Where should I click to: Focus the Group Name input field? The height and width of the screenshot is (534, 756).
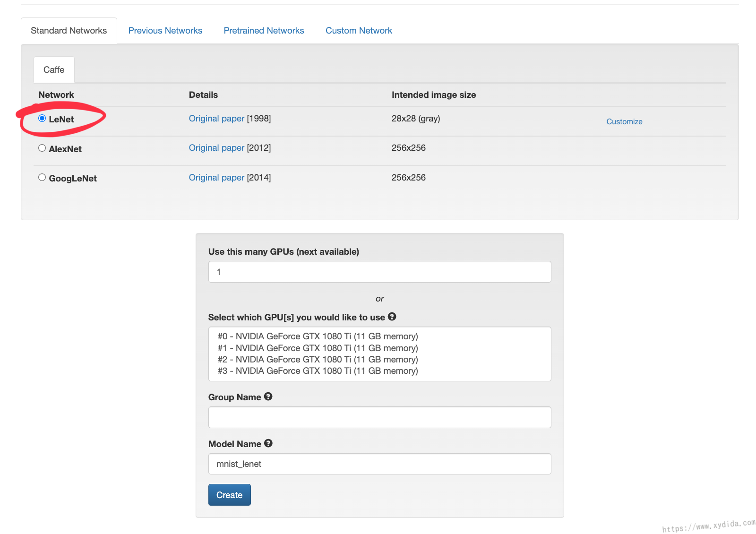[379, 417]
